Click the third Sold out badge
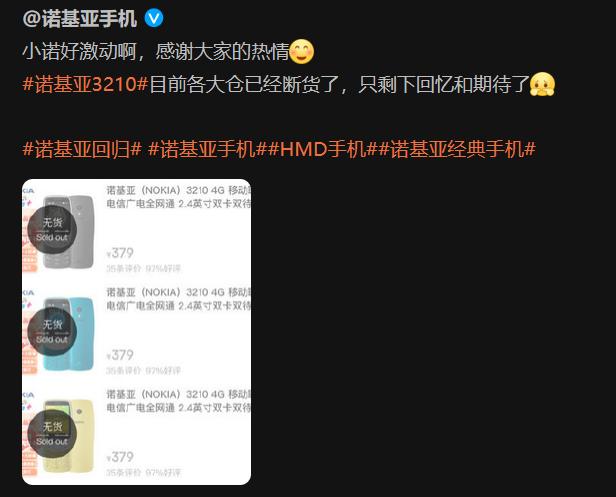 pos(52,434)
